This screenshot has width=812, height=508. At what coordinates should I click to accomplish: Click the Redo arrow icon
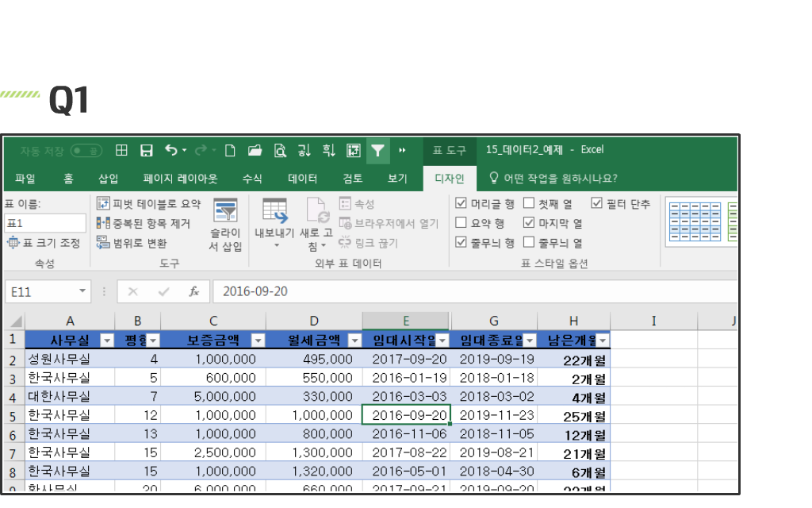201,150
